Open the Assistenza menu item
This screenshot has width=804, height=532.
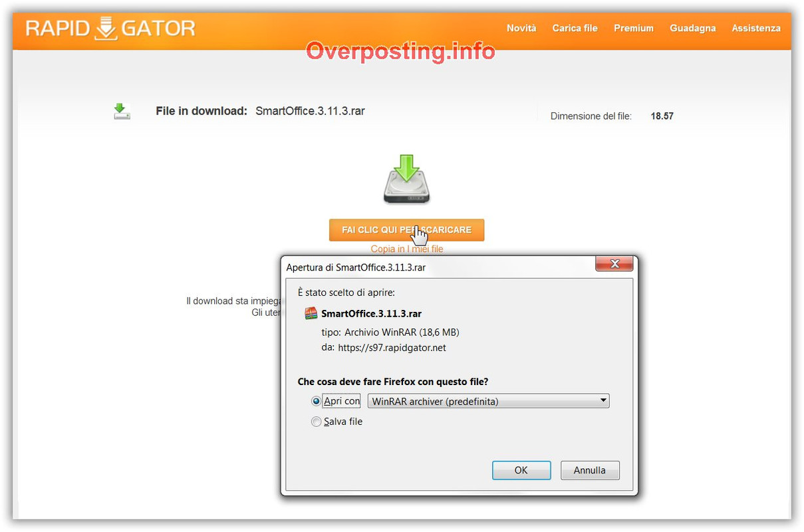coord(756,28)
